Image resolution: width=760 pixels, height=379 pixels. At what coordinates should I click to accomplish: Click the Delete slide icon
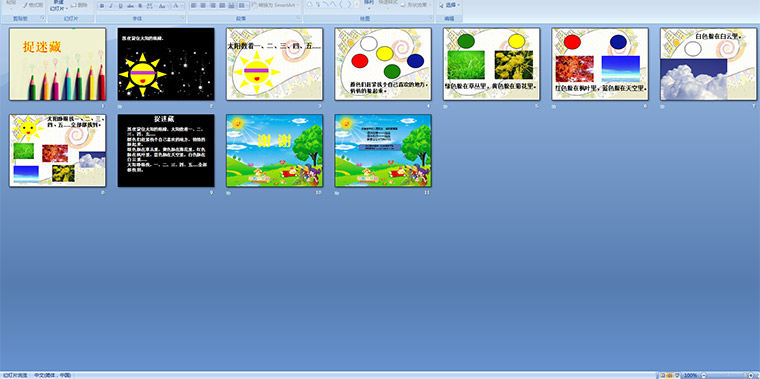click(80, 5)
